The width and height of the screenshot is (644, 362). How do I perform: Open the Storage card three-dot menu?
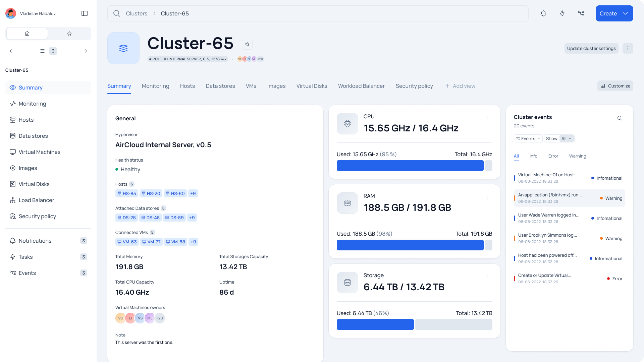click(487, 277)
